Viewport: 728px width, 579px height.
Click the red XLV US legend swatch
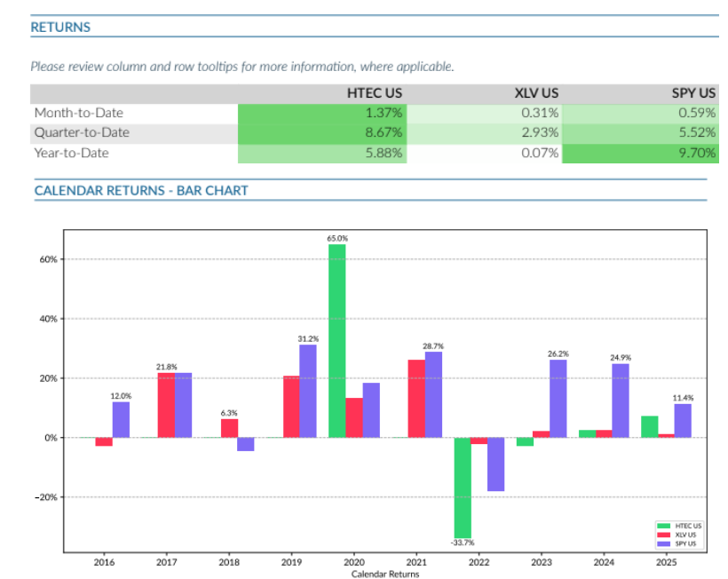661,534
